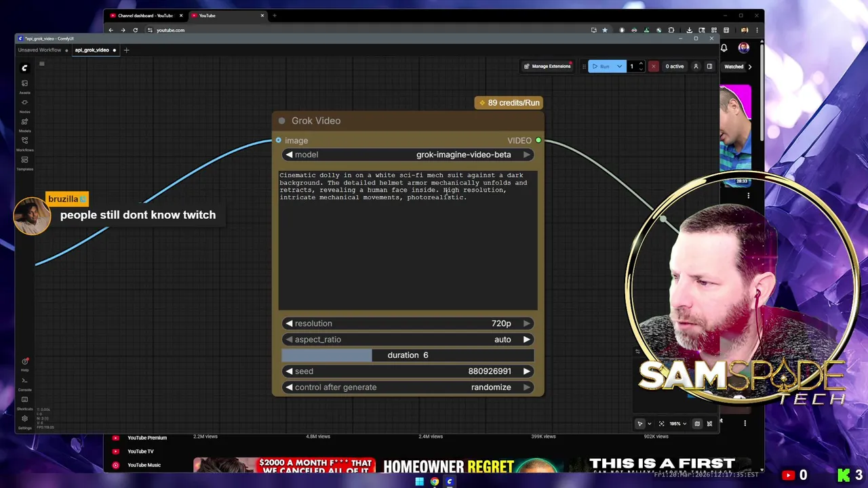
Task: Switch to Unsaved Workflow tab
Action: pos(39,50)
